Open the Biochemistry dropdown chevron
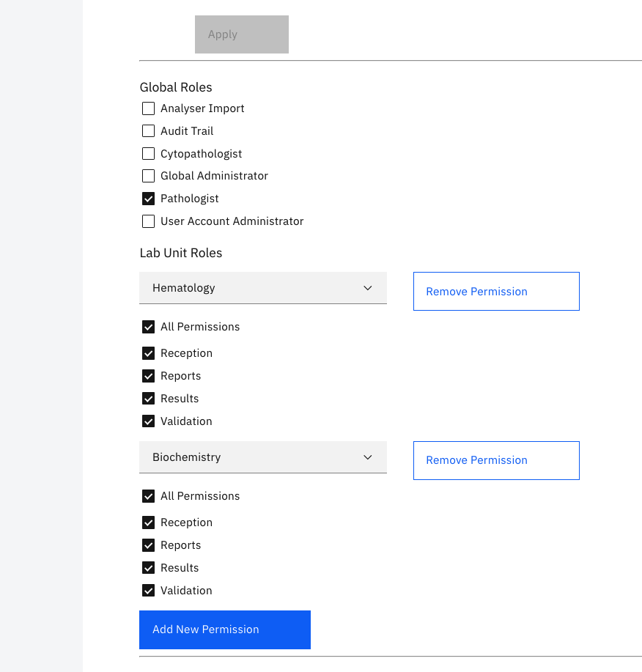 367,457
